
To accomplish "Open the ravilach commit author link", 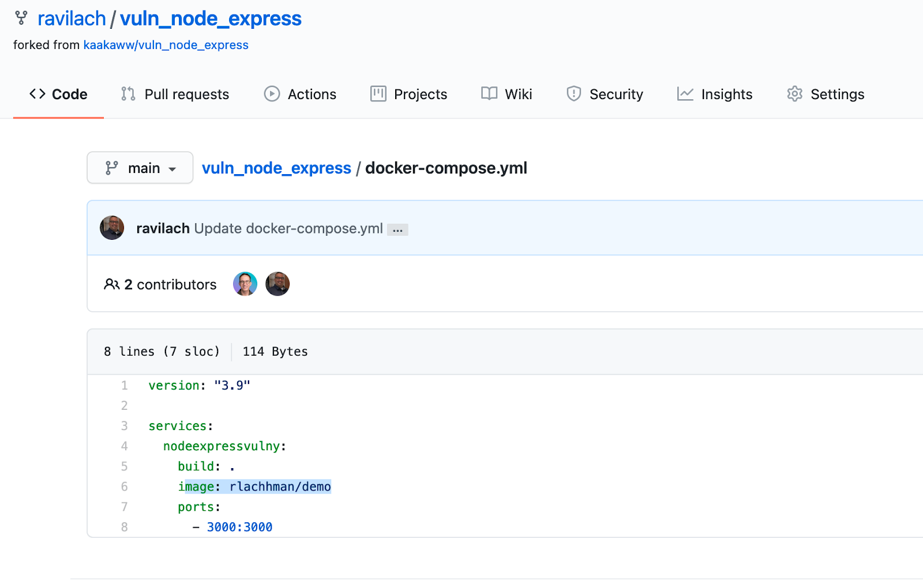I will [x=163, y=228].
